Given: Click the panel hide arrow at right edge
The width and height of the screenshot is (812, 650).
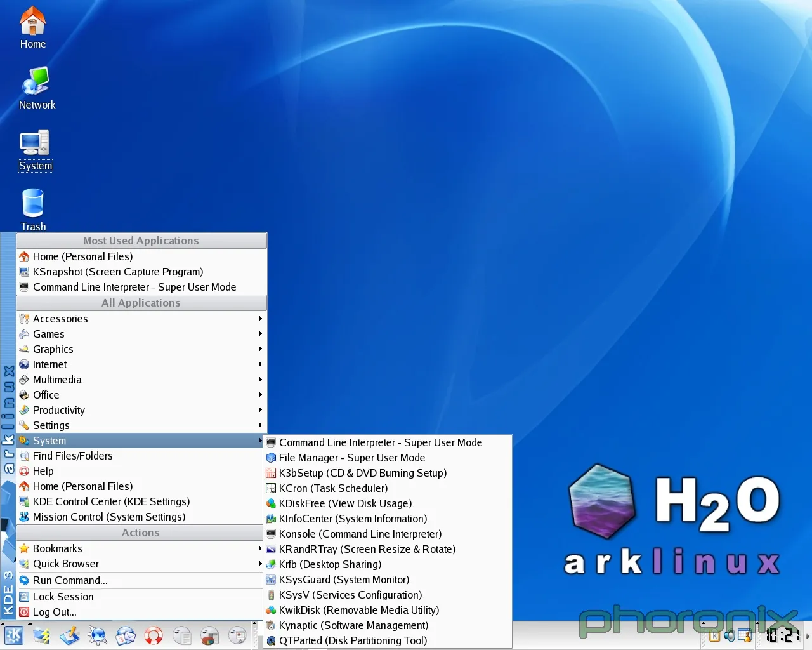Looking at the screenshot, I should pyautogui.click(x=808, y=635).
